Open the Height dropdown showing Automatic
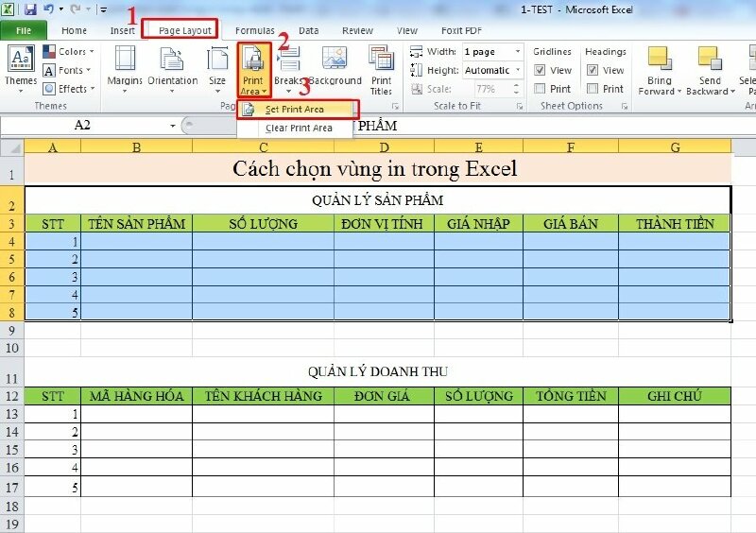Screen dimensions: 756x533 click(492, 71)
